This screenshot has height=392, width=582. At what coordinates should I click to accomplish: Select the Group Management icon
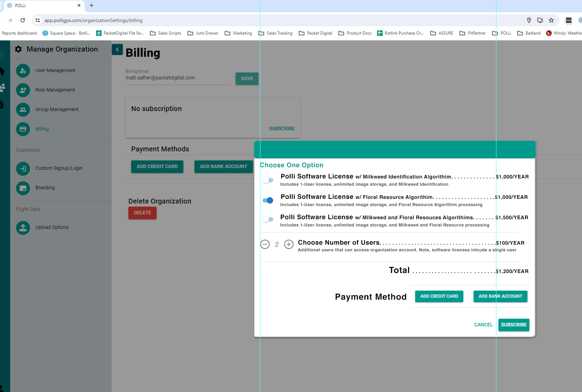click(23, 110)
